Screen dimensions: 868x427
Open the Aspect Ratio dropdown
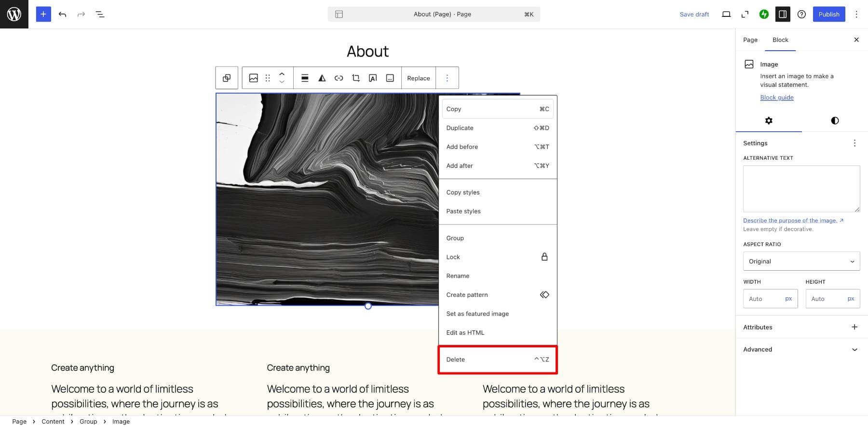801,262
